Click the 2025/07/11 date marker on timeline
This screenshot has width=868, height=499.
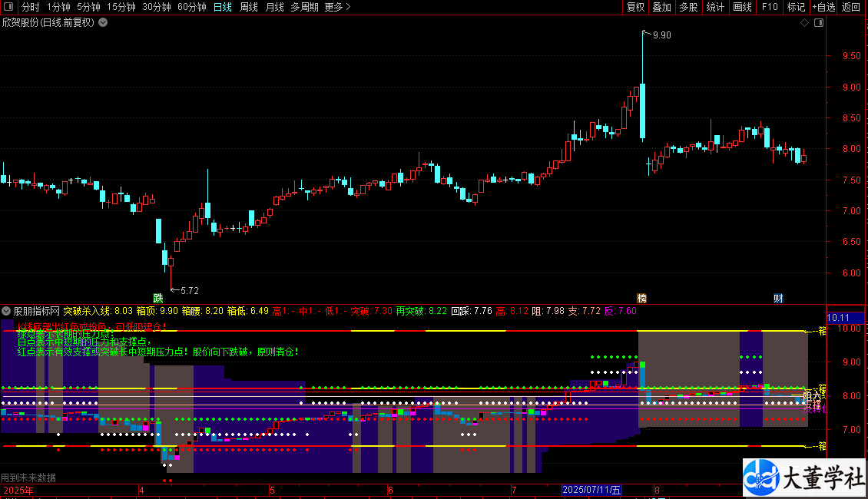[x=591, y=490]
